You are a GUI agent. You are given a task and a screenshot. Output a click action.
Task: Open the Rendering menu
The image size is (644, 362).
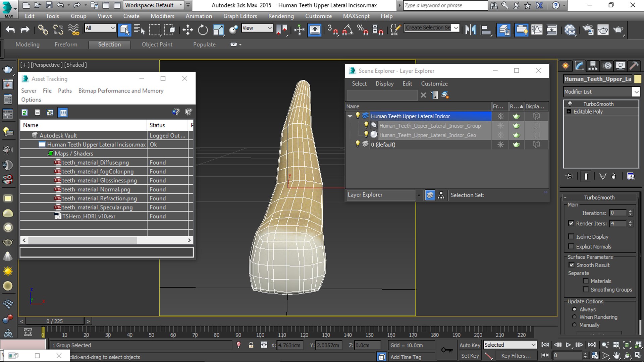(x=281, y=16)
